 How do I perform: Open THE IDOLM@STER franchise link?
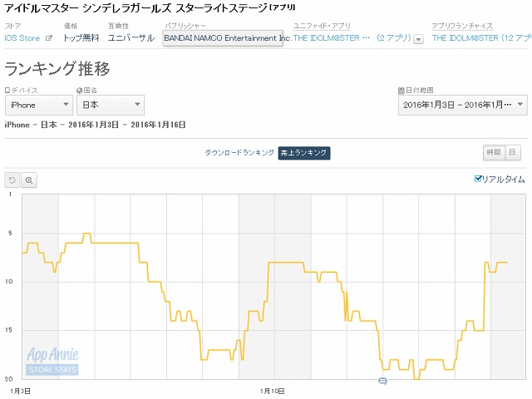click(x=479, y=38)
